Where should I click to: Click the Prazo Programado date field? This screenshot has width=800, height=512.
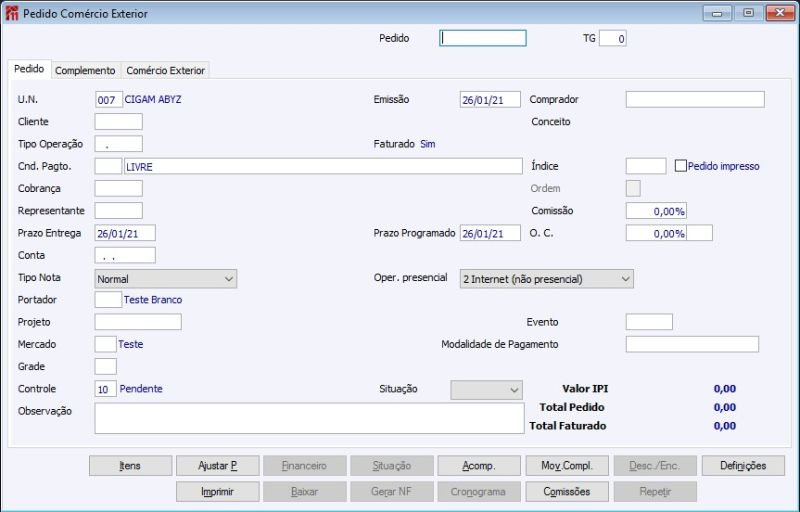click(x=490, y=233)
